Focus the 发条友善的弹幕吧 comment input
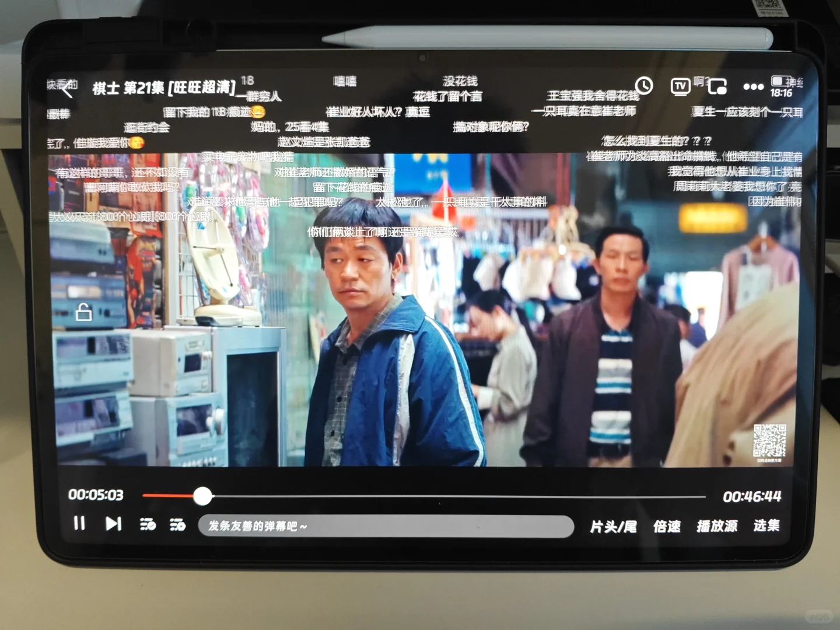This screenshot has height=630, width=840. point(386,526)
